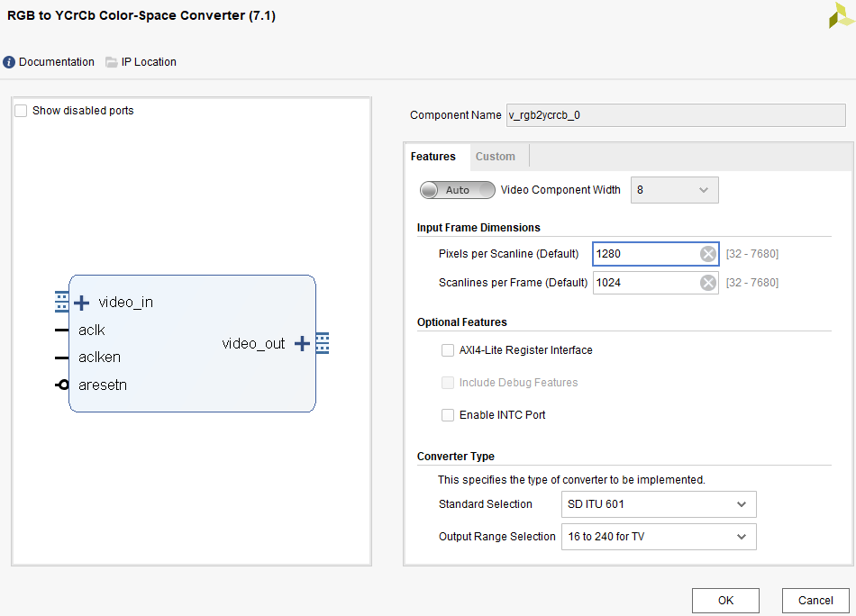Click the Component Name text field
This screenshot has height=616, width=856.
(x=676, y=115)
